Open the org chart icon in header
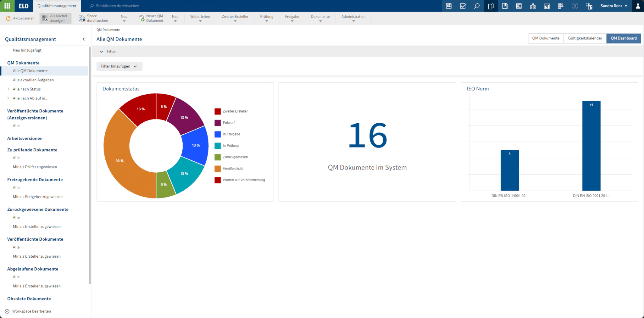Image resolution: width=644 pixels, height=318 pixels. tap(533, 6)
